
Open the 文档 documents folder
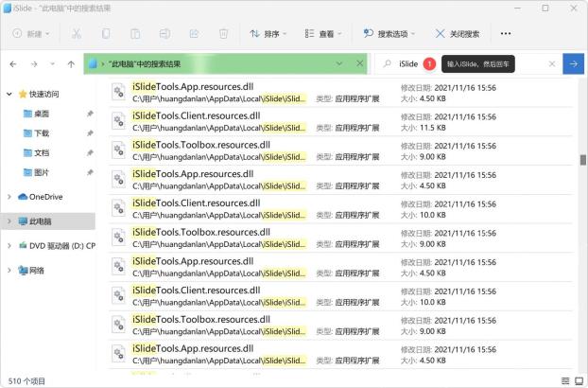click(x=36, y=152)
